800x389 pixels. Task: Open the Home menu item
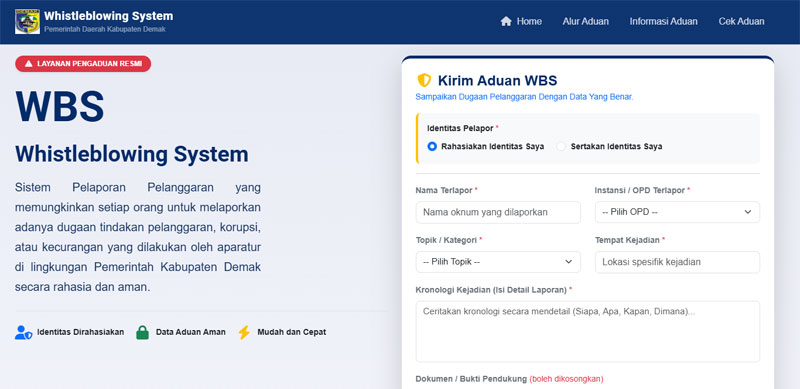tap(521, 21)
